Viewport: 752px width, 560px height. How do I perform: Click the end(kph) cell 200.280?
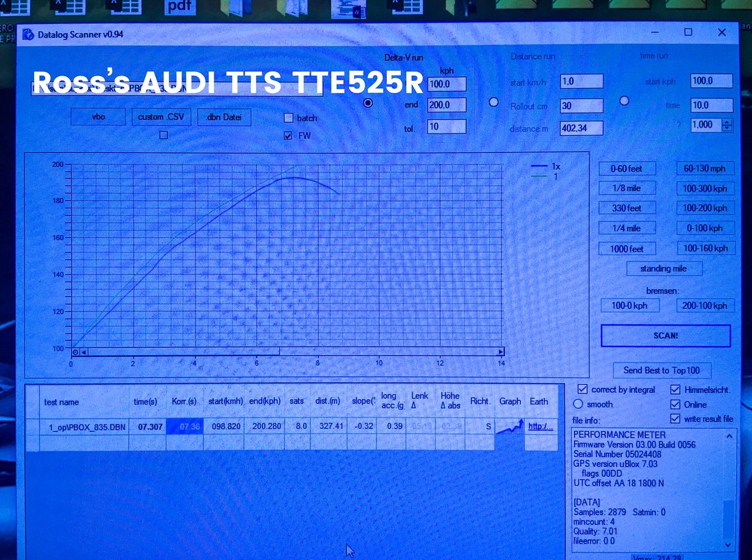(264, 427)
